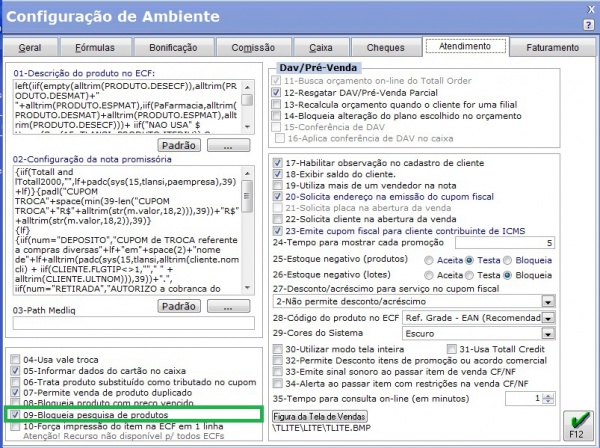Viewport: 600px width, 448px height.
Task: Enable 04-Usa vale troca
Action: (x=15, y=360)
